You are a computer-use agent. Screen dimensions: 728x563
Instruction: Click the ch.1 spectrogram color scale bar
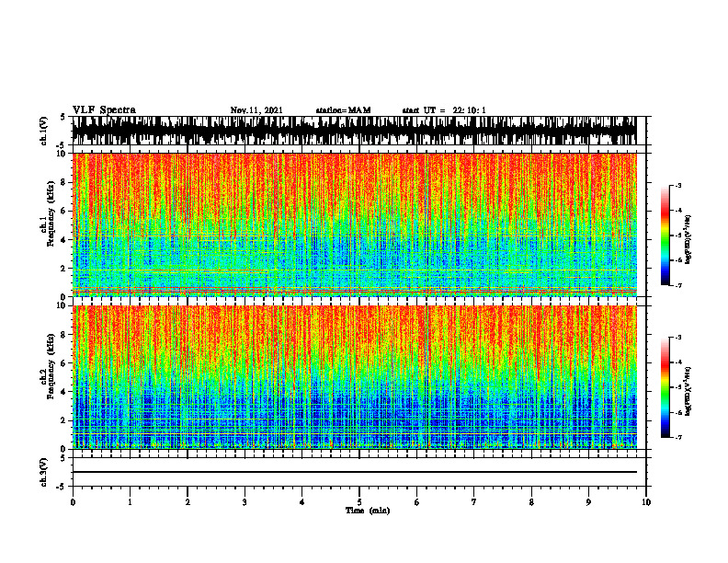point(665,236)
